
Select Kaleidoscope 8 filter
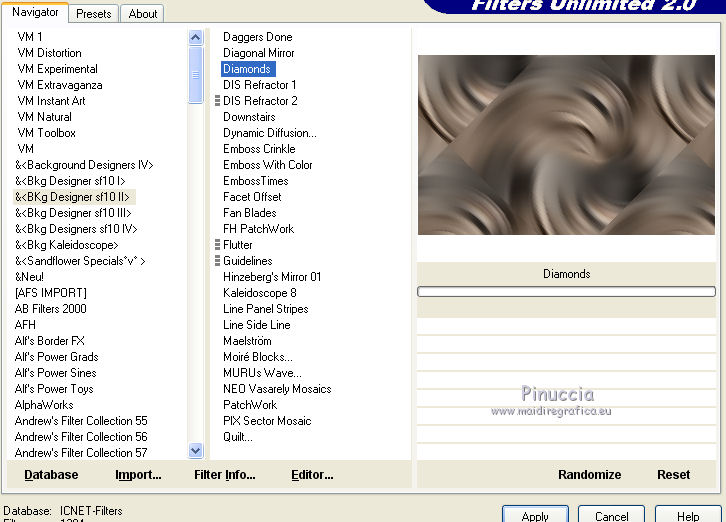pyautogui.click(x=259, y=293)
